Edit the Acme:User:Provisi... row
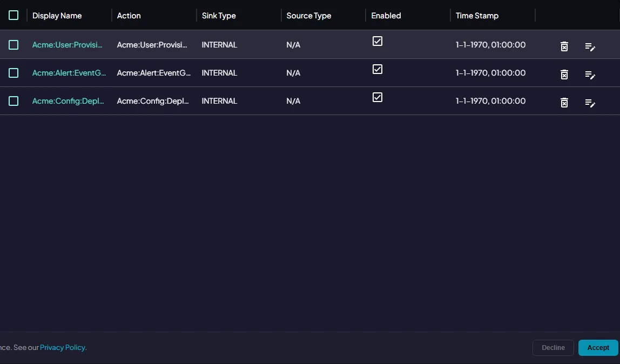 point(590,46)
